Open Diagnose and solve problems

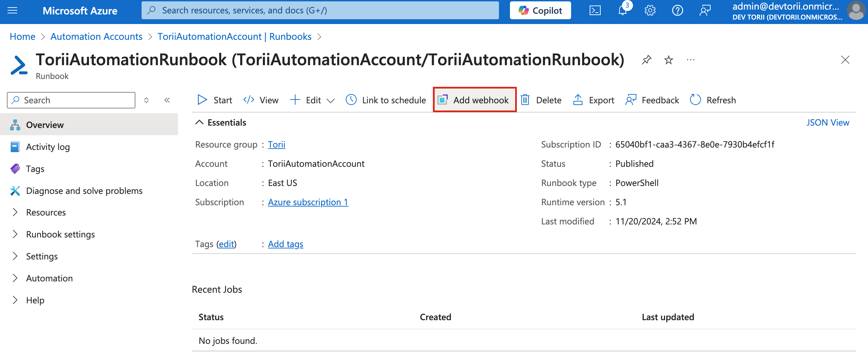tap(89, 191)
